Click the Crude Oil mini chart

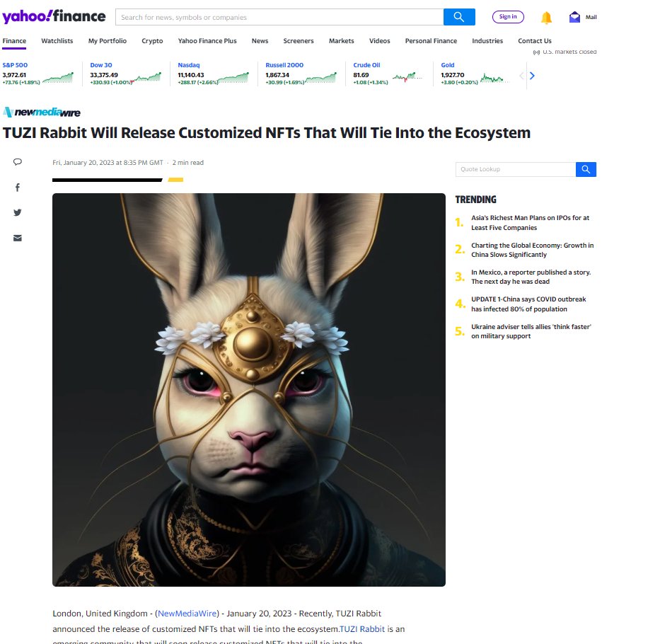407,78
